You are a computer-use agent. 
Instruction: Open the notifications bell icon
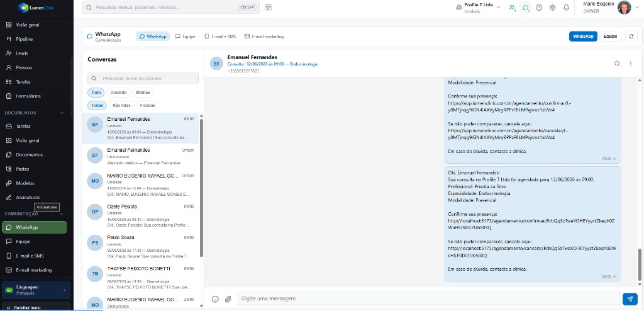567,8
